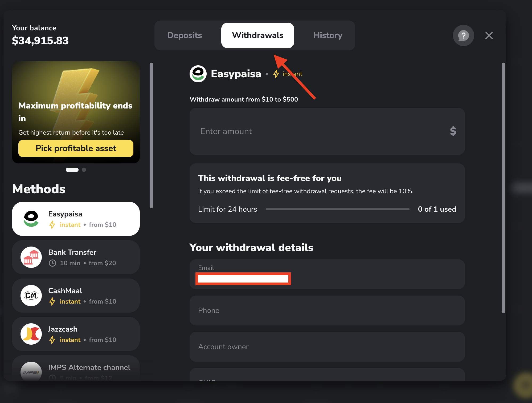Image resolution: width=532 pixels, height=403 pixels.
Task: Select first carousel dot indicator
Action: [x=72, y=170]
